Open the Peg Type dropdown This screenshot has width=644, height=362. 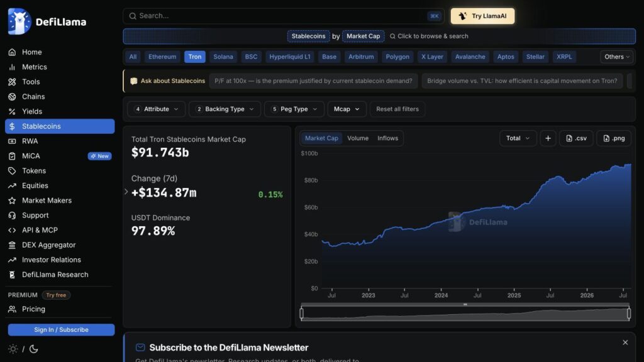(294, 109)
